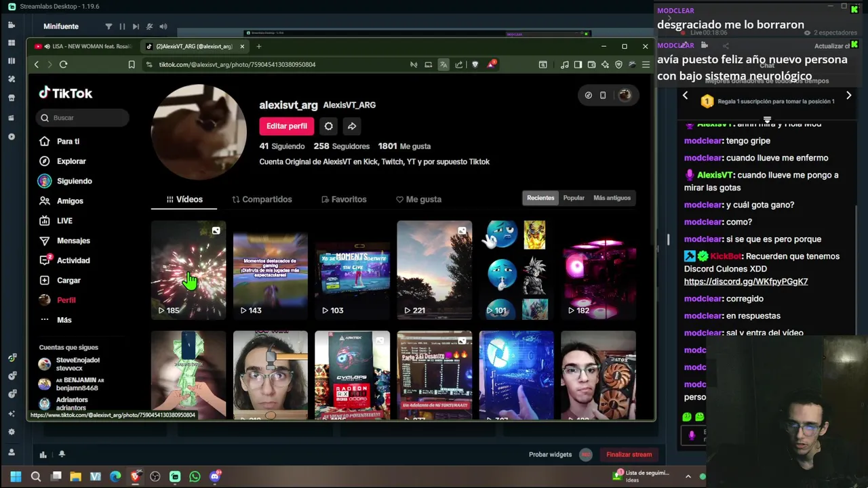Click the browser address bar URL
The width and height of the screenshot is (868, 488).
pos(237,64)
